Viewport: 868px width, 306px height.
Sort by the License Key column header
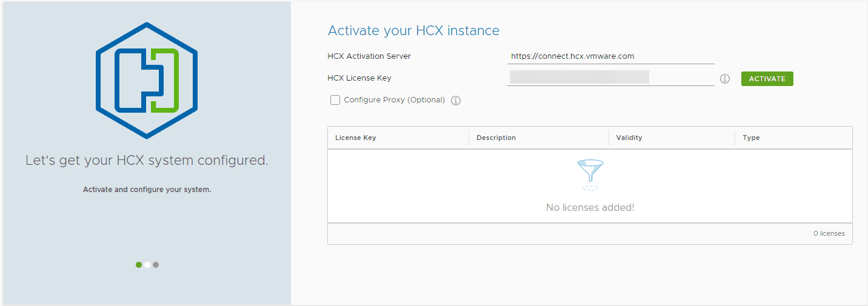click(x=356, y=138)
